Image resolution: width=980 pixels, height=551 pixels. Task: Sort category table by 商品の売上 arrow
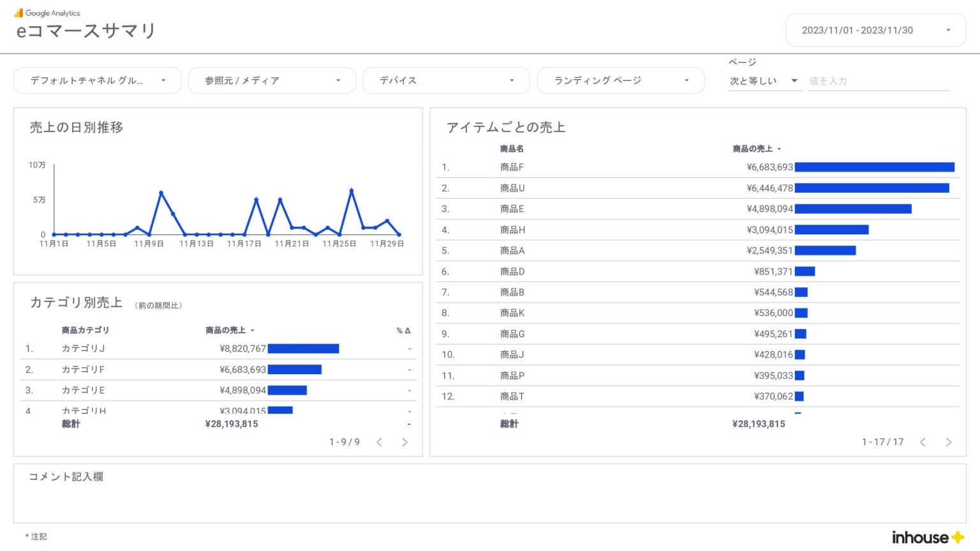click(x=253, y=331)
